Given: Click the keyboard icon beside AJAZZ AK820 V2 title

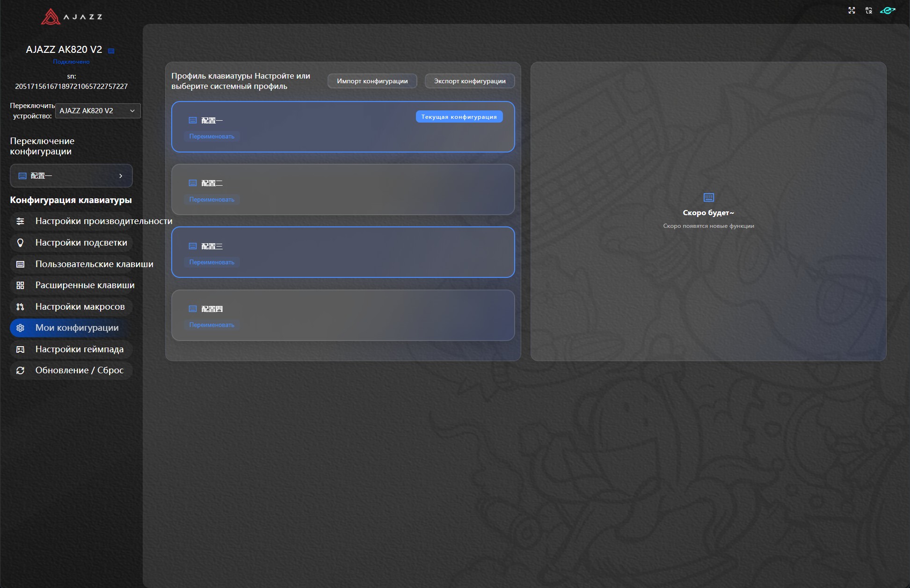Looking at the screenshot, I should pos(111,51).
